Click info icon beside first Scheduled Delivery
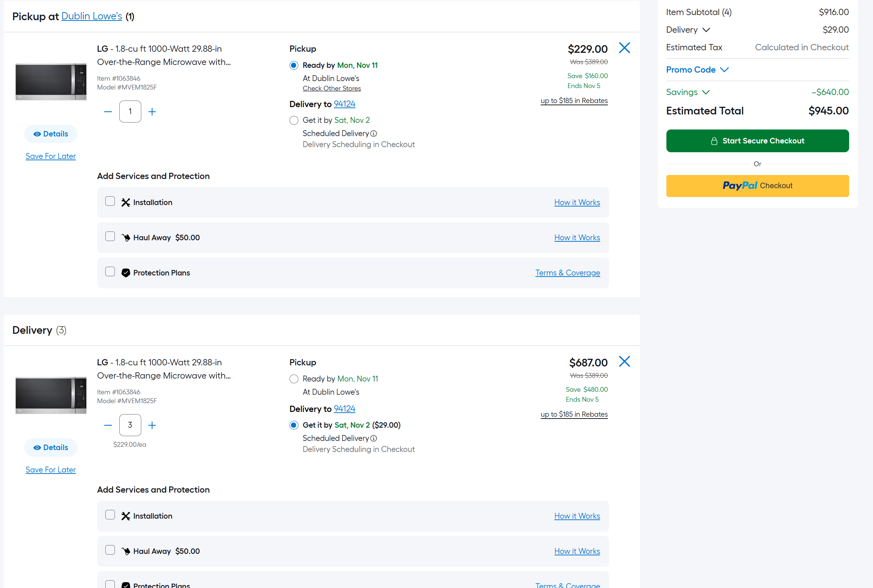The height and width of the screenshot is (588, 873). [x=374, y=134]
